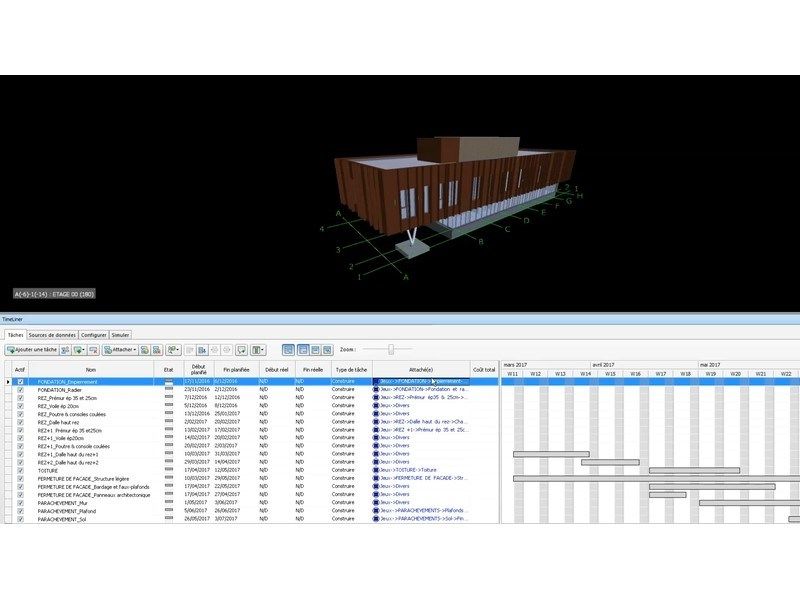800x600 pixels.
Task: Click the Zoom slider handle
Action: [392, 349]
